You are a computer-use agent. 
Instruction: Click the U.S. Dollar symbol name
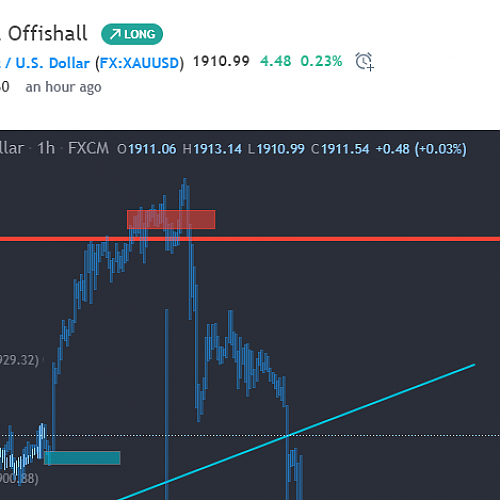click(x=53, y=63)
